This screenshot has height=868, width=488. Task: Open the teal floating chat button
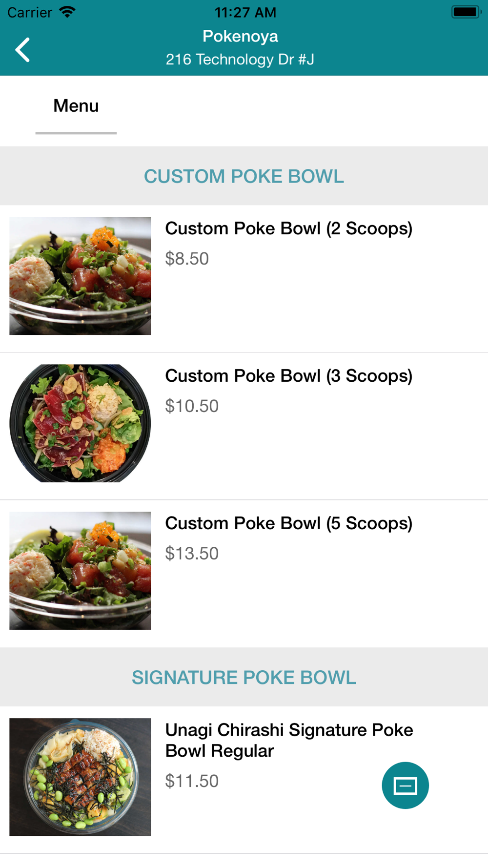[405, 785]
